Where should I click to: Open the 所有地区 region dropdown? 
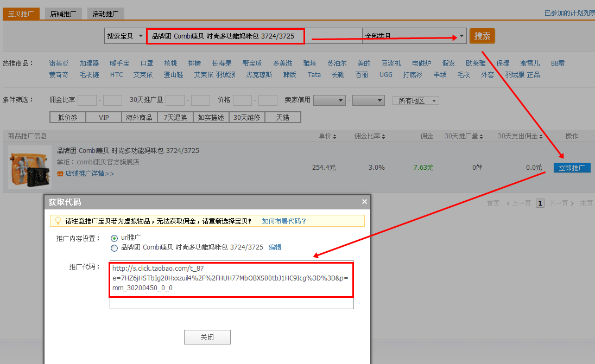tap(416, 100)
